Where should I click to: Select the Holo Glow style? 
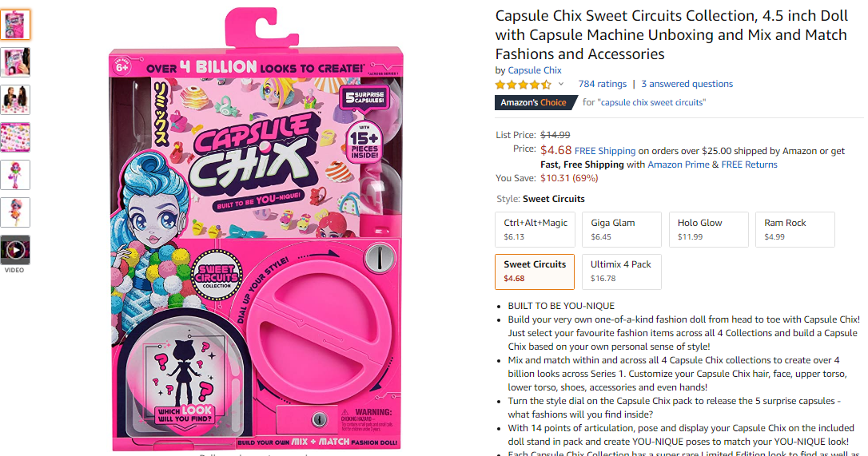point(709,229)
